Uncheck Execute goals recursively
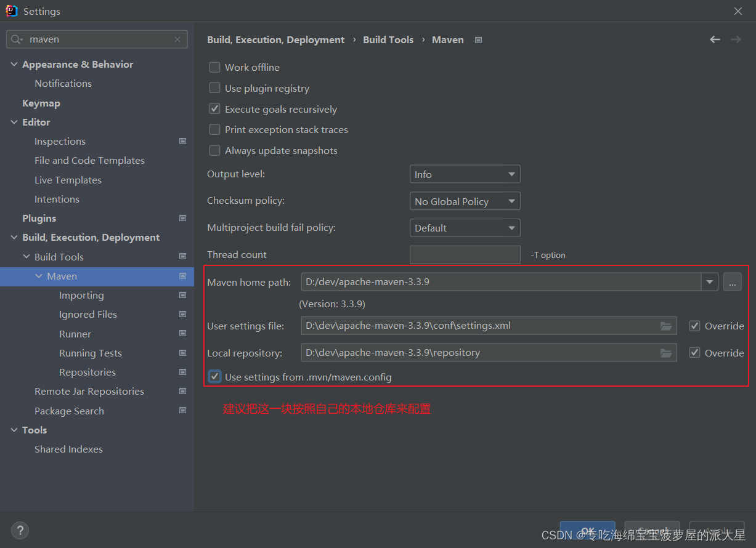Viewport: 756px width, 548px height. pos(214,109)
